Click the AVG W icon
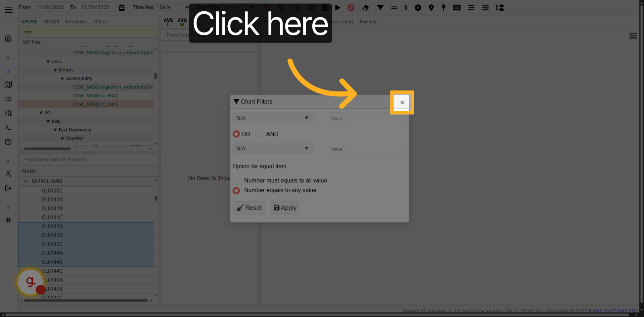This screenshot has height=317, width=644. [x=182, y=22]
